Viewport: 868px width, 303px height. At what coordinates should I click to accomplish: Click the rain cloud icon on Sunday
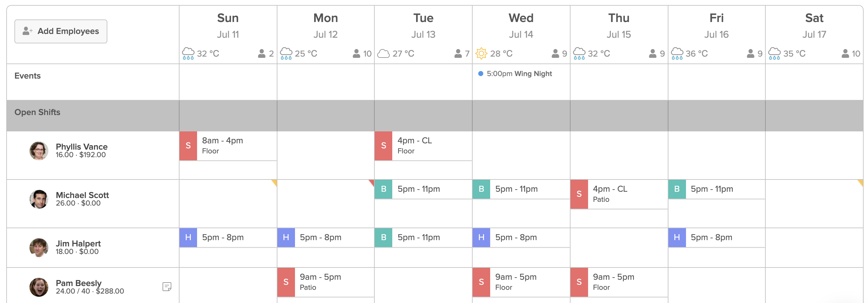pos(188,53)
